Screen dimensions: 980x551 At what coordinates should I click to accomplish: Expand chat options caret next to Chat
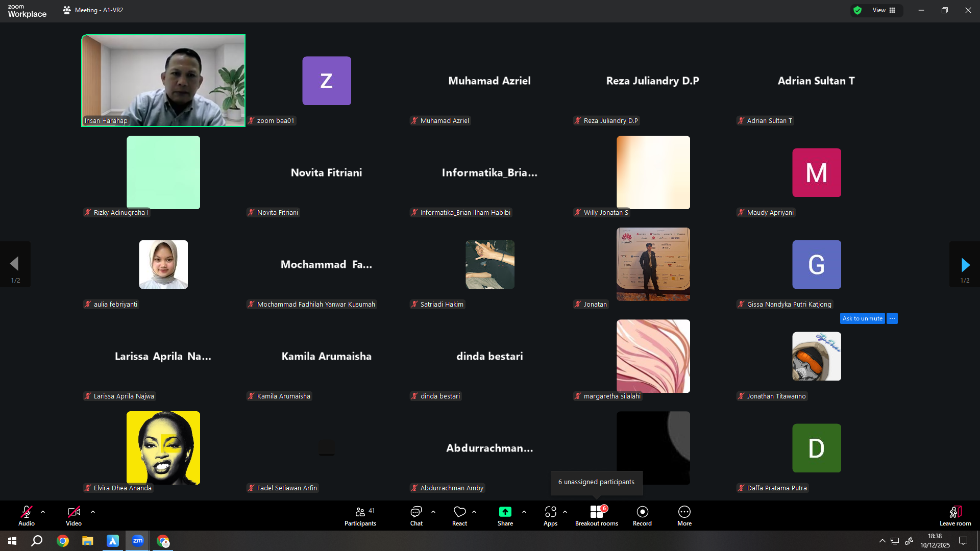point(433,512)
